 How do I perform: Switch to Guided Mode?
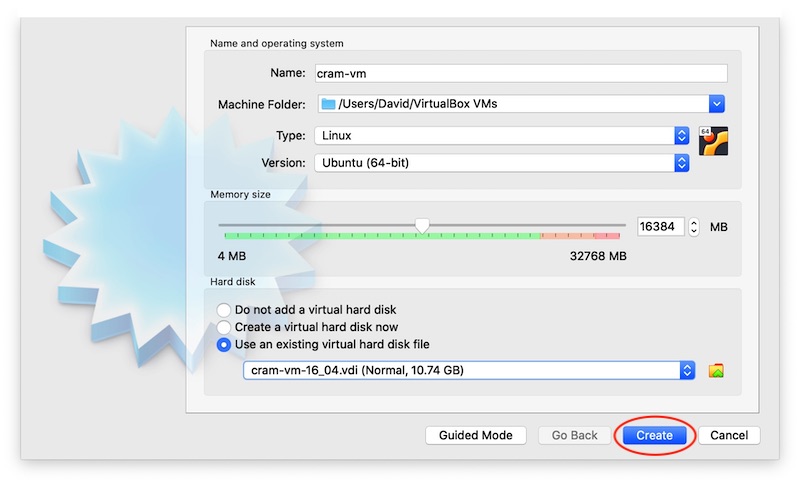pos(476,435)
